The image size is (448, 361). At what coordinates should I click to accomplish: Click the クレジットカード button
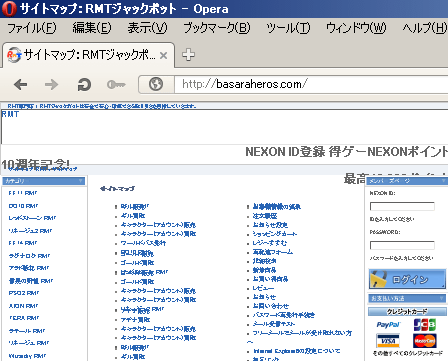point(407,311)
